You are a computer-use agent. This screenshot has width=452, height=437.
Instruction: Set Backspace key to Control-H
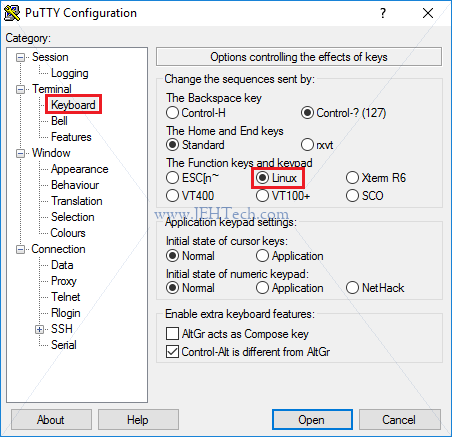point(196,113)
